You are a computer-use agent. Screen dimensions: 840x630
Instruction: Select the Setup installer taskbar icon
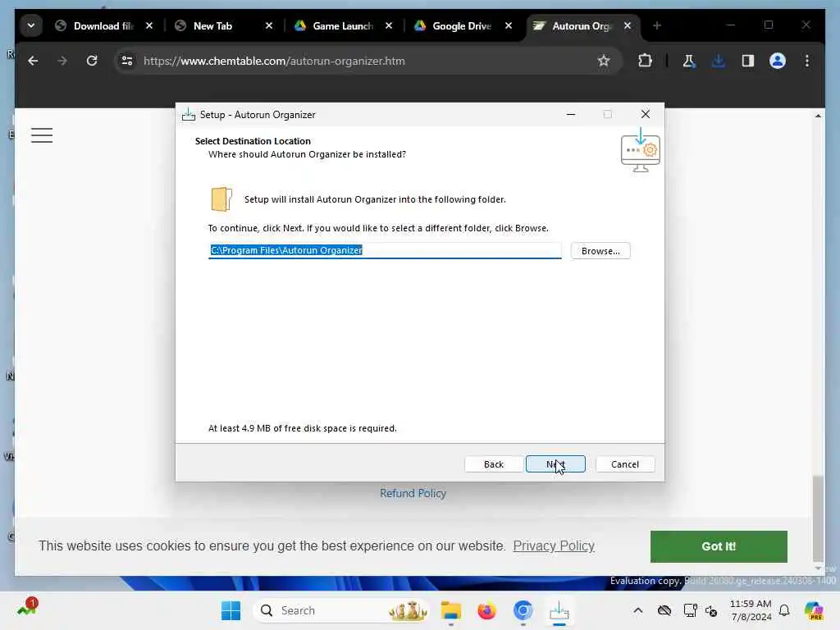pyautogui.click(x=559, y=610)
